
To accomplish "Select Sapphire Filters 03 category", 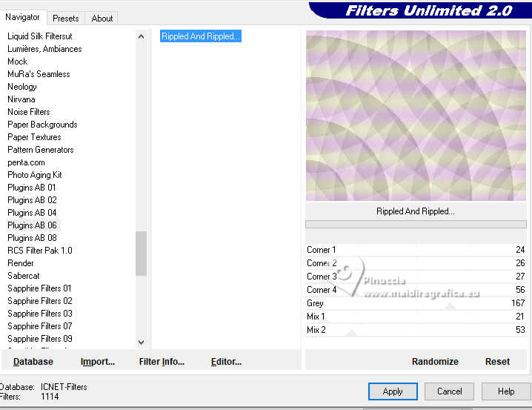I will pos(40,314).
